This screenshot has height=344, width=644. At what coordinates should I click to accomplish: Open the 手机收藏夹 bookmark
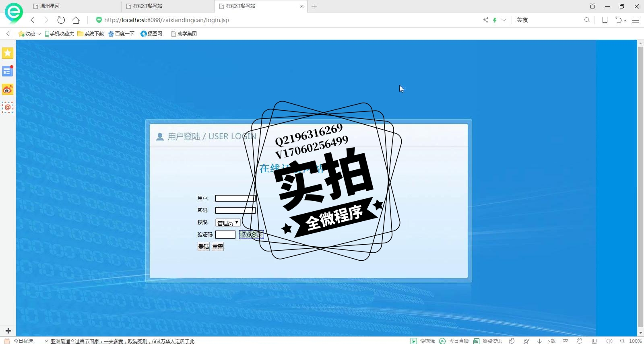click(59, 34)
